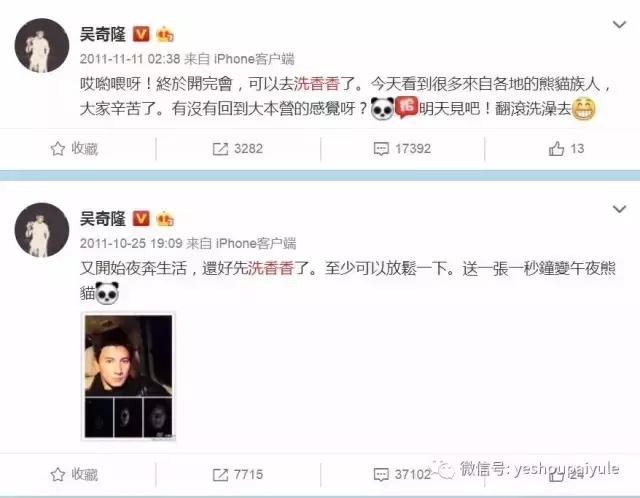Open the iPhone客户端 source link on the second post
The width and height of the screenshot is (640, 498).
pyautogui.click(x=256, y=244)
